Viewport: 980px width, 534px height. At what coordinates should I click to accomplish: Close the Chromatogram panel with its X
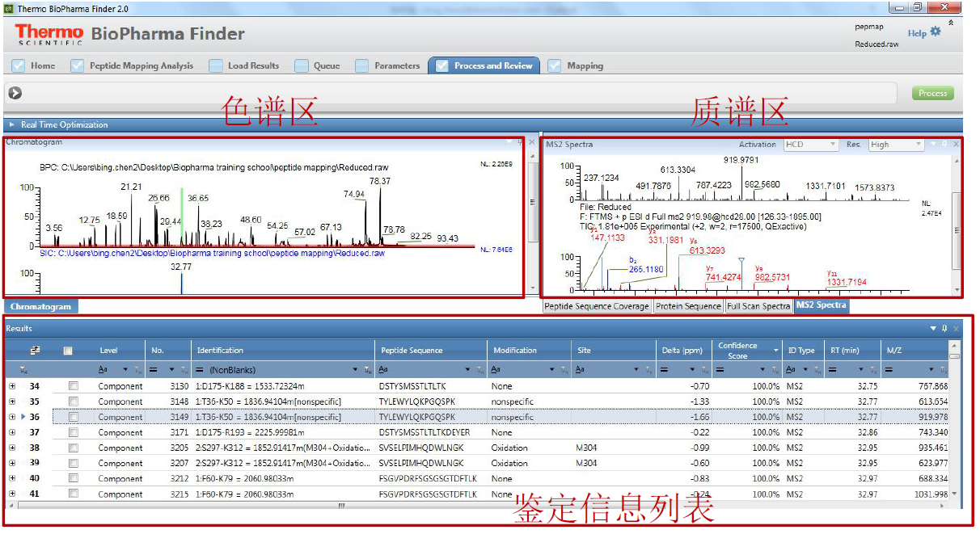531,142
